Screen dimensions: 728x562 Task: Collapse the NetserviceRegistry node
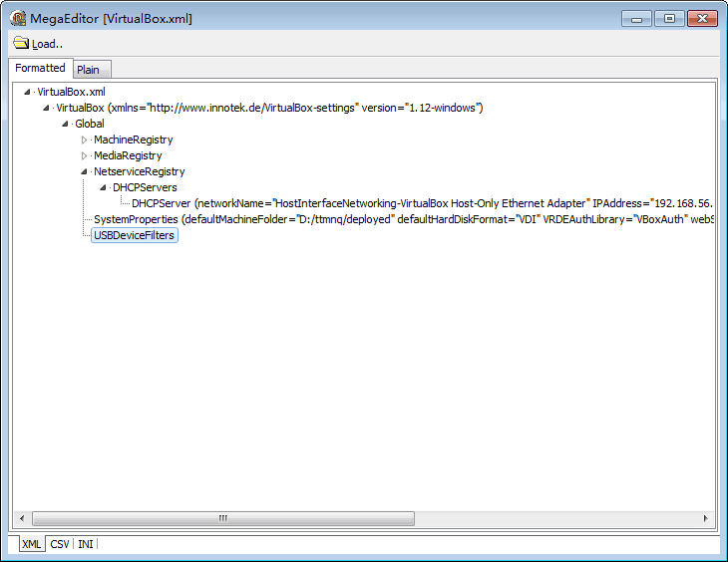pyautogui.click(x=84, y=171)
